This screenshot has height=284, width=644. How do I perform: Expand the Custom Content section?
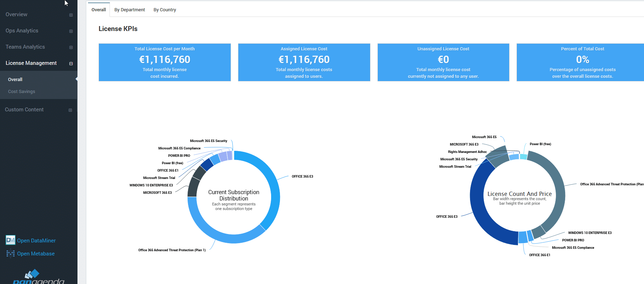click(70, 110)
